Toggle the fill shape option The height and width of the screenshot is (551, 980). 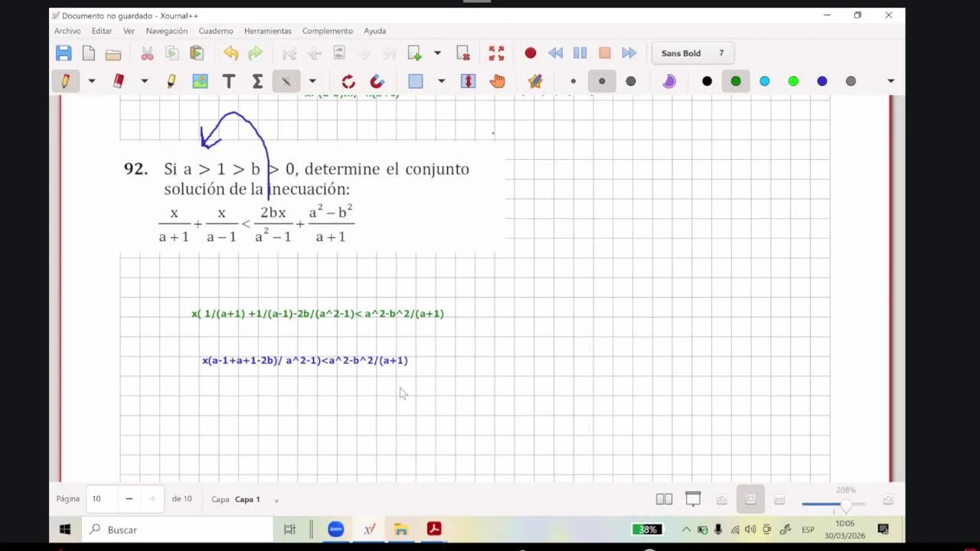click(669, 81)
